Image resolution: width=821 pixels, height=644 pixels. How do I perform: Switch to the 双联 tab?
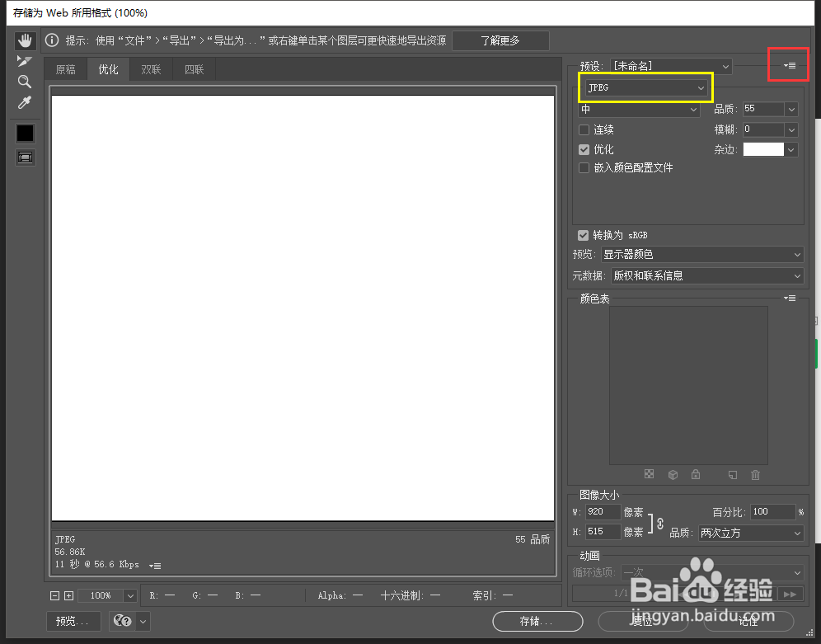[x=151, y=69]
